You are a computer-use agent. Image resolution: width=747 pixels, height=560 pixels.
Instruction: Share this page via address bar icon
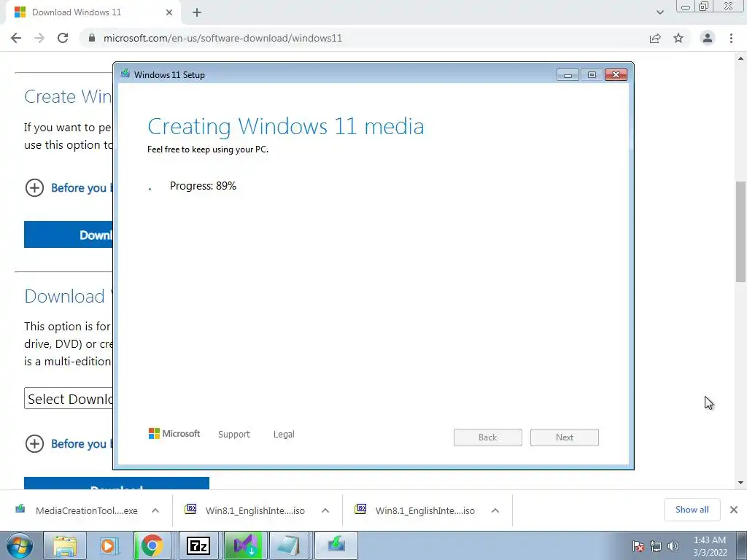655,38
